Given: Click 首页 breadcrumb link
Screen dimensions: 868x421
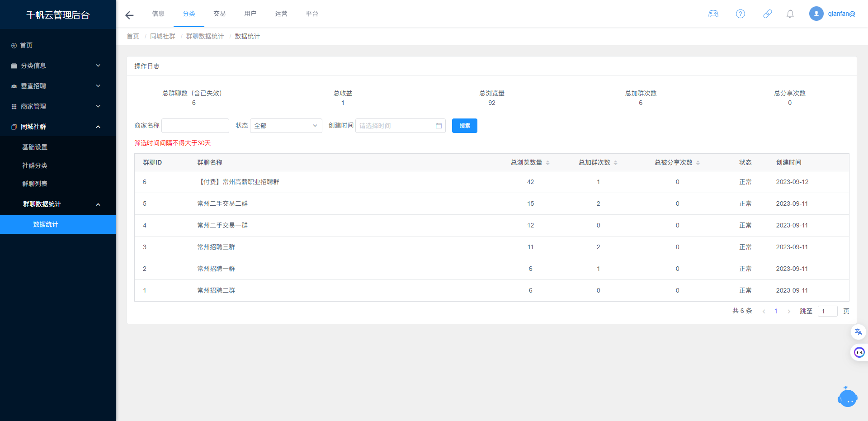Looking at the screenshot, I should point(133,36).
